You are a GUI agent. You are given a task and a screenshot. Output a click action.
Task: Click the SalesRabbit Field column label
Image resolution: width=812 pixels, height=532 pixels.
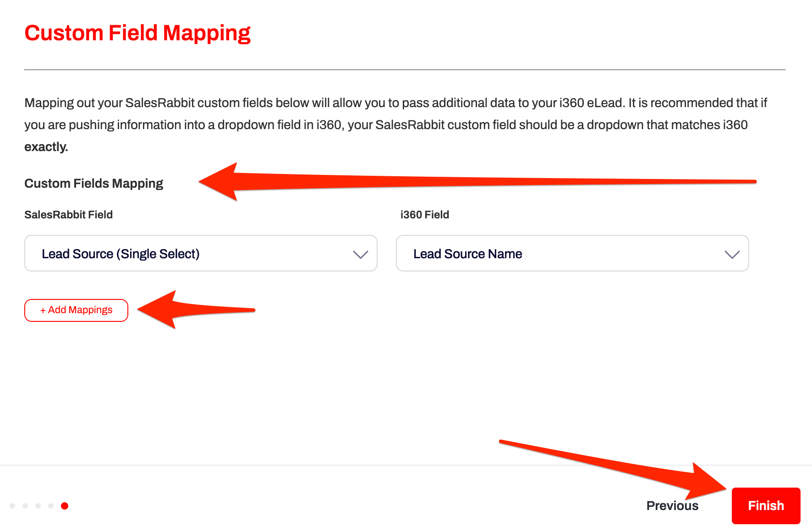(68, 215)
